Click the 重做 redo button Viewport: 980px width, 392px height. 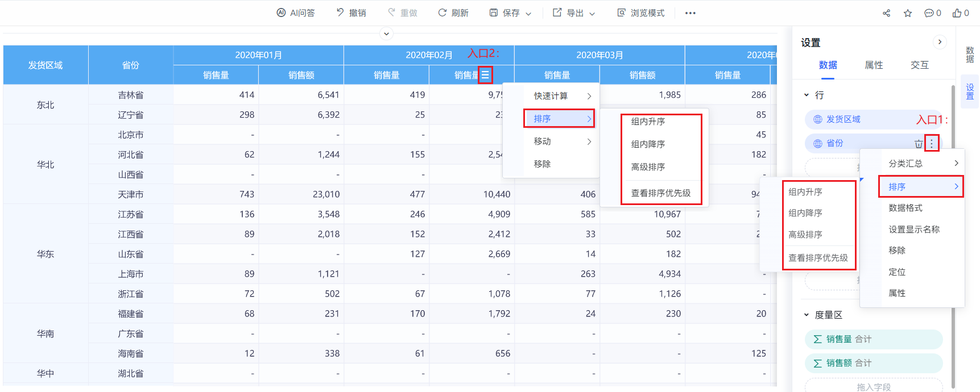pos(402,12)
